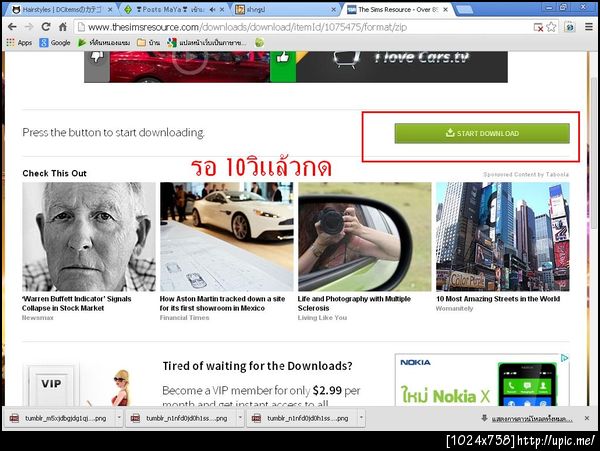Screen dimensions: 600x451
Task: Click the browser forward arrow
Action: pyautogui.click(x=29, y=27)
